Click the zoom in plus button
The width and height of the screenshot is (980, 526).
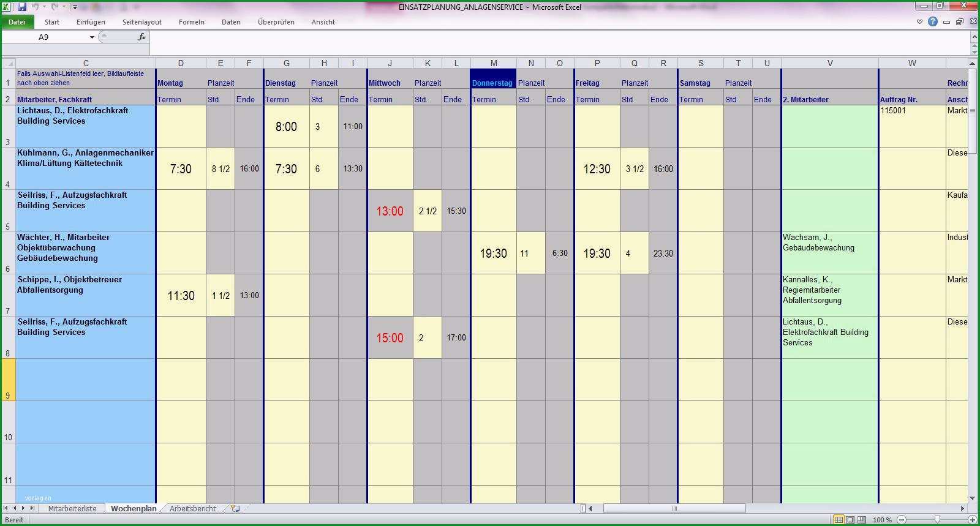pyautogui.click(x=972, y=520)
